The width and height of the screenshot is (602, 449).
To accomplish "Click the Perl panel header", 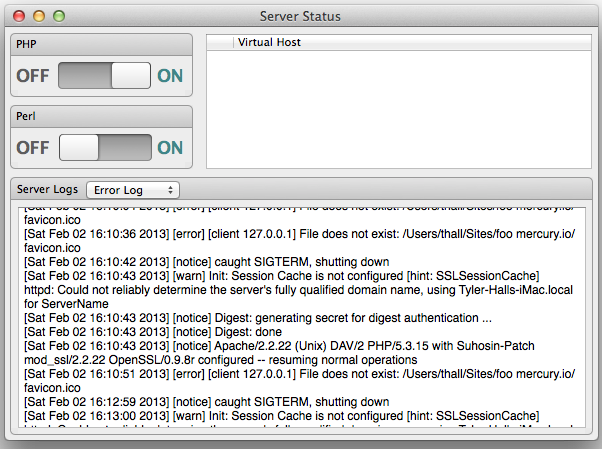I will (101, 116).
